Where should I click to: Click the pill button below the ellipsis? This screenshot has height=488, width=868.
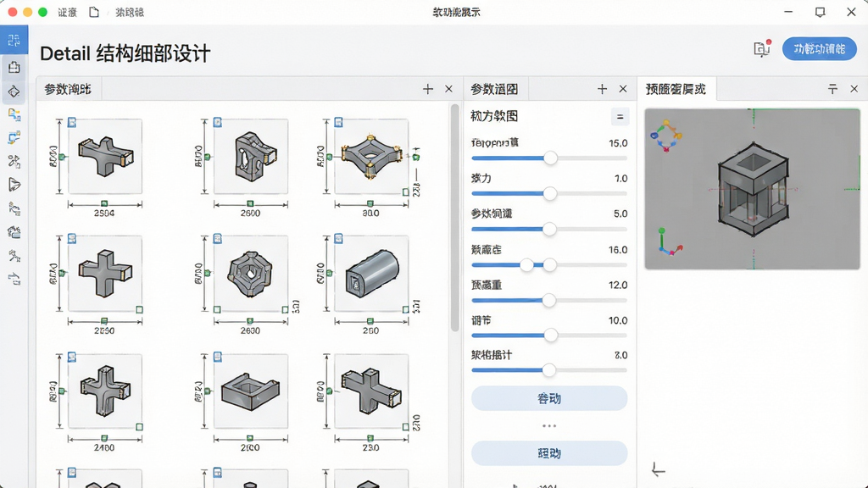(549, 454)
